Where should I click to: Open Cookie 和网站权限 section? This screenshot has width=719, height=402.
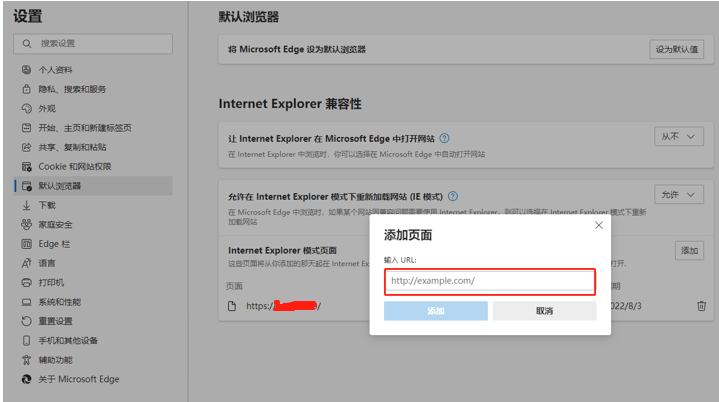(94, 166)
